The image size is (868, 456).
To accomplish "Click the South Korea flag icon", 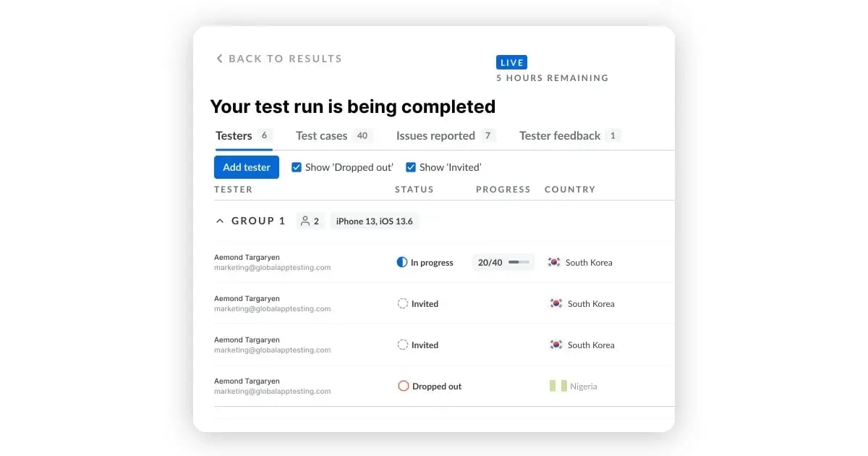I will [x=555, y=262].
